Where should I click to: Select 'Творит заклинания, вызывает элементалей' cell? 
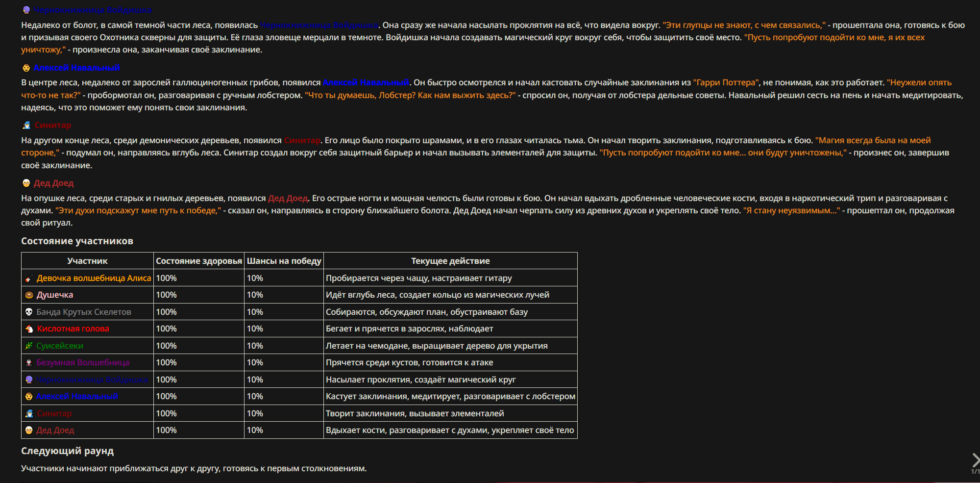(x=450, y=413)
